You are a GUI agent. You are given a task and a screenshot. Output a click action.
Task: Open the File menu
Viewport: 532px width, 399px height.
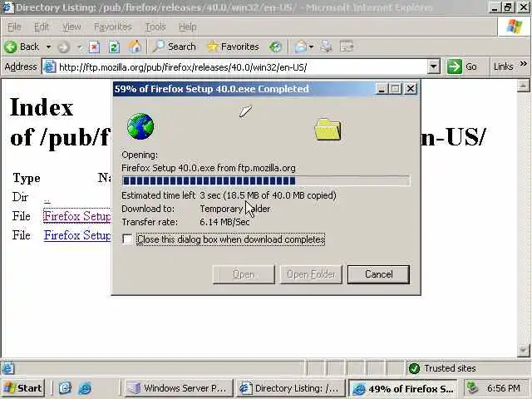click(14, 27)
